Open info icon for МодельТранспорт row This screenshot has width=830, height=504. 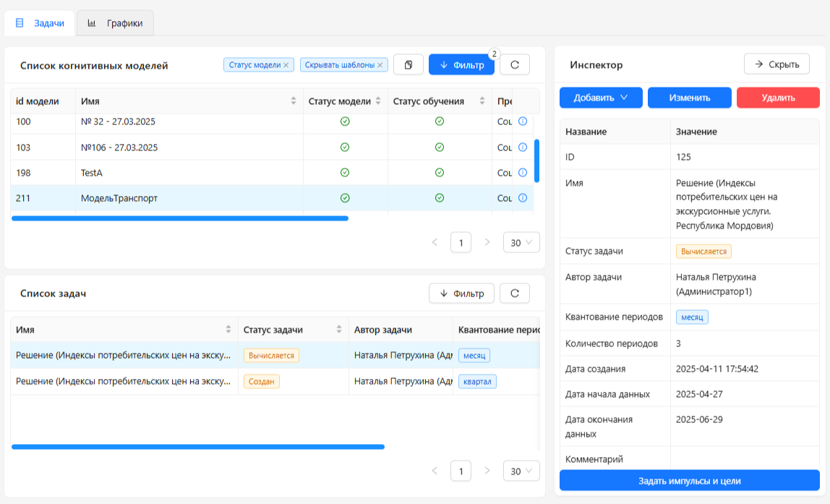pos(523,198)
